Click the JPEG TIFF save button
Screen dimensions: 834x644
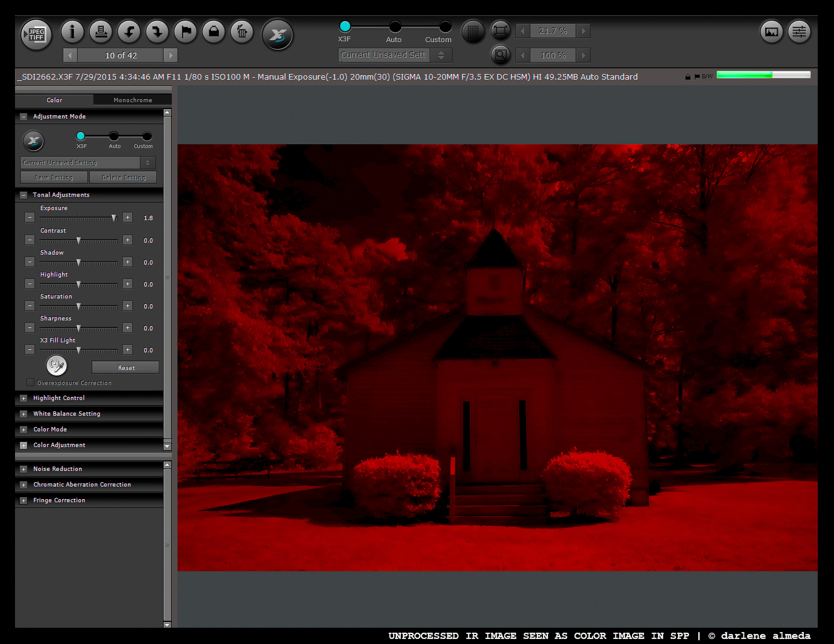click(36, 34)
